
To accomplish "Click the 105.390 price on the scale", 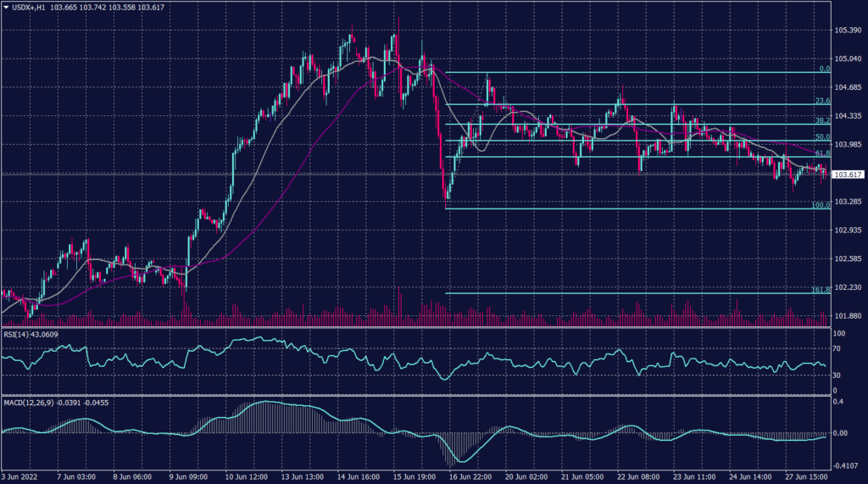I will click(x=848, y=31).
